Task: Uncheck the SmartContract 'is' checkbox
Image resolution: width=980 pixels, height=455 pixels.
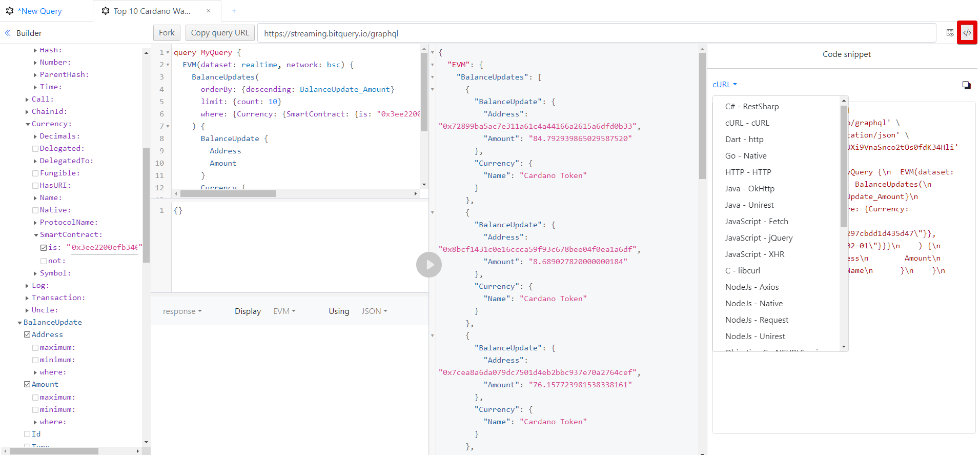Action: [44, 248]
